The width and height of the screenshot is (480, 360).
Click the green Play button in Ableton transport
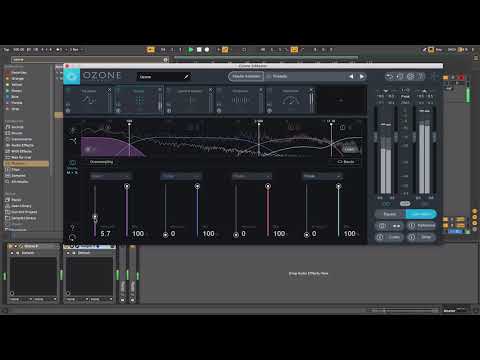click(x=191, y=50)
